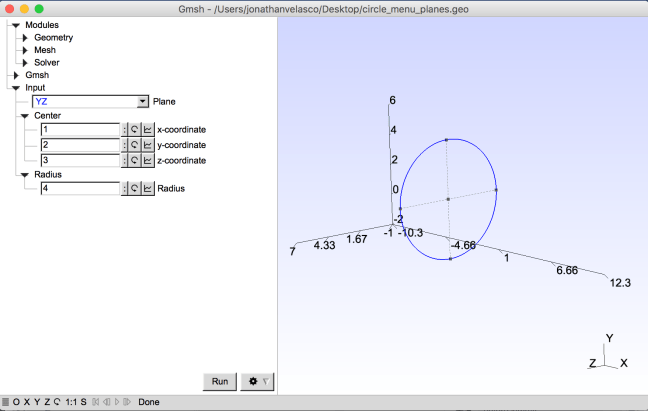Click the X-Y-Z orientation axes widget

(x=608, y=353)
